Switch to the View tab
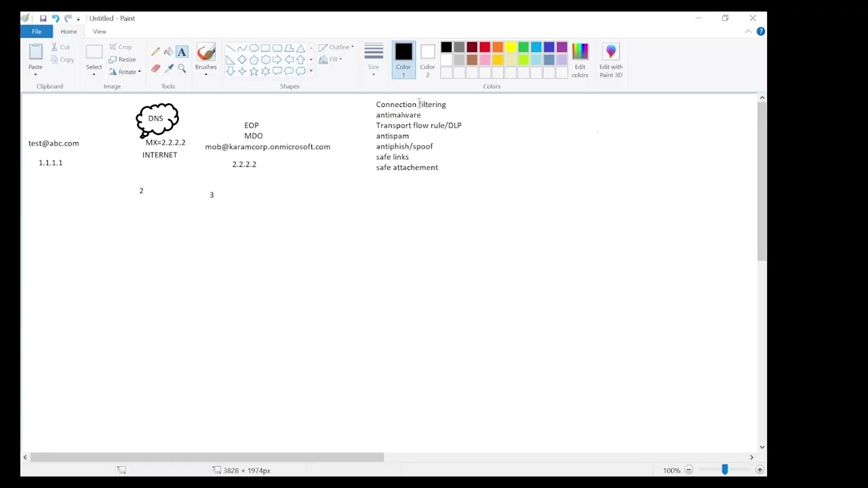The width and height of the screenshot is (868, 488). coord(99,31)
